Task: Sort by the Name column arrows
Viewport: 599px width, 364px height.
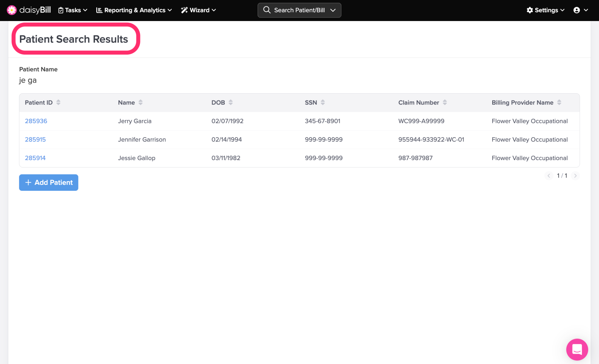Action: (x=141, y=102)
